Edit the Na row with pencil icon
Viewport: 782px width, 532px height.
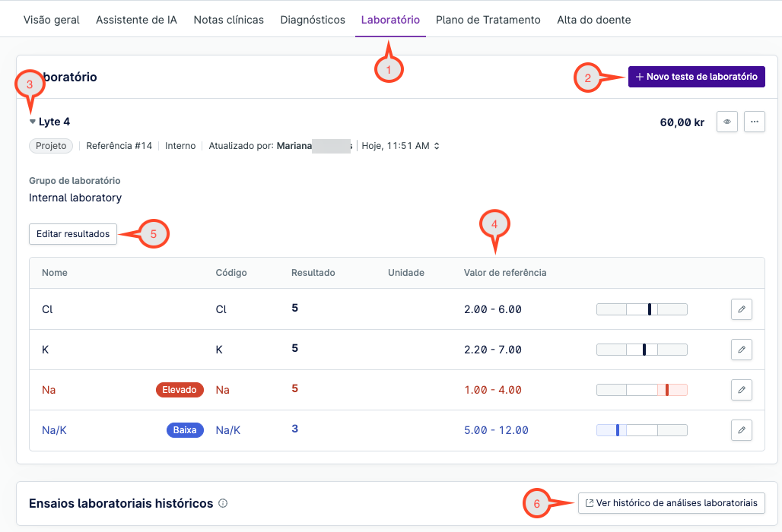click(741, 390)
